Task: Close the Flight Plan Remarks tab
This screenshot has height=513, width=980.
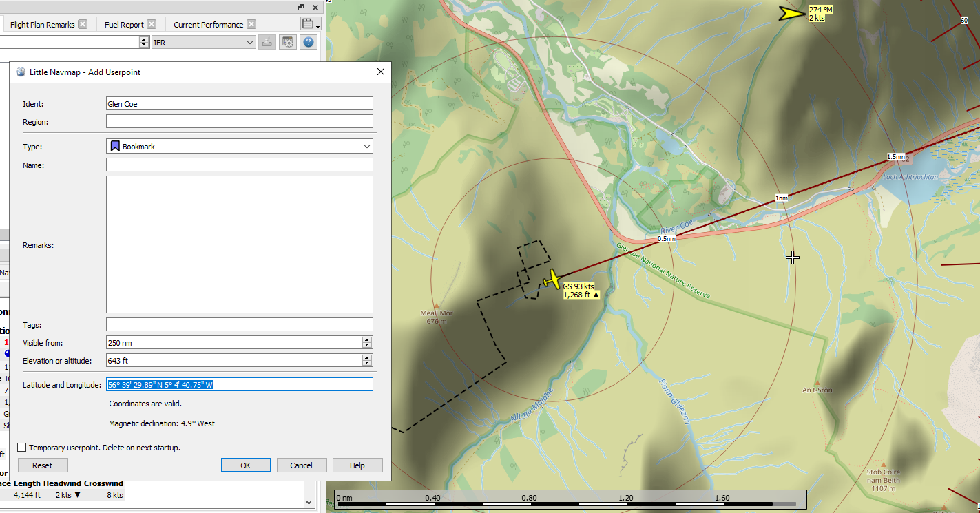Action: 83,24
